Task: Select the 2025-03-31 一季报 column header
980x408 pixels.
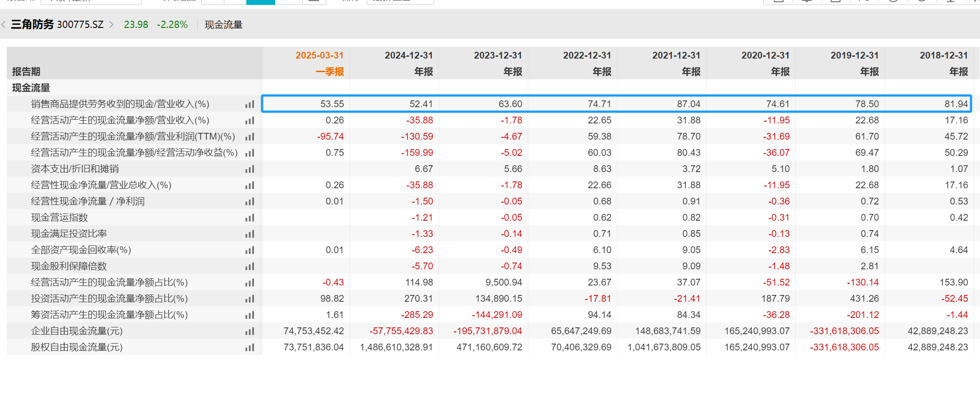Action: [x=319, y=63]
